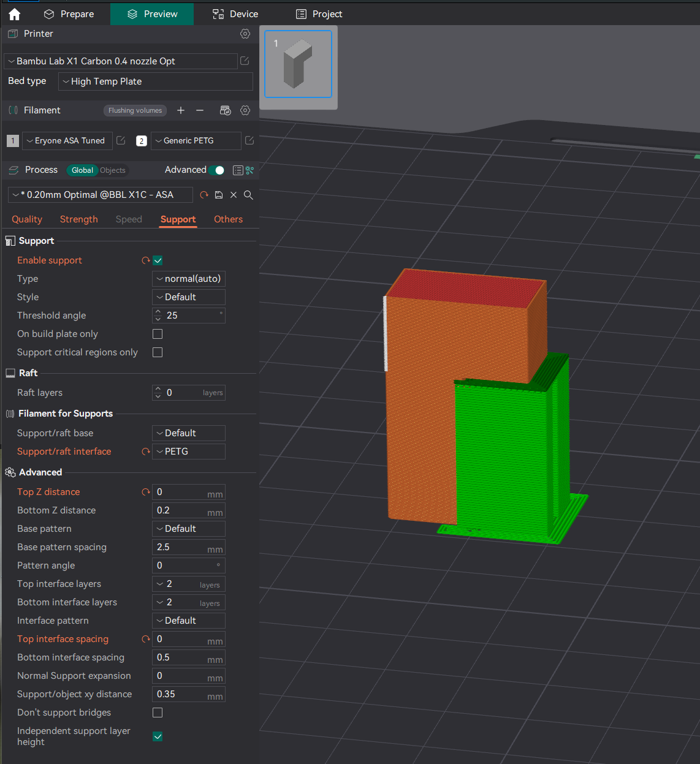
Task: Reset the process preset with refresh arrow
Action: coord(204,194)
